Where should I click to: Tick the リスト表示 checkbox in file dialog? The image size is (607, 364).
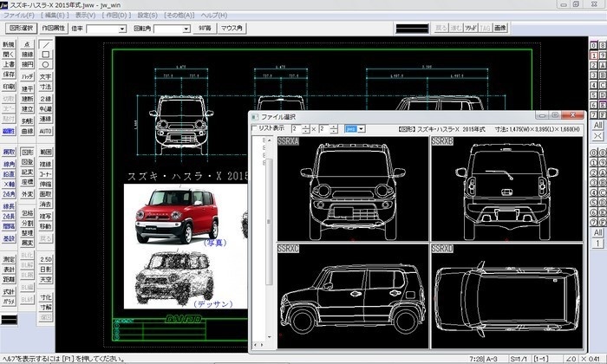pos(254,128)
